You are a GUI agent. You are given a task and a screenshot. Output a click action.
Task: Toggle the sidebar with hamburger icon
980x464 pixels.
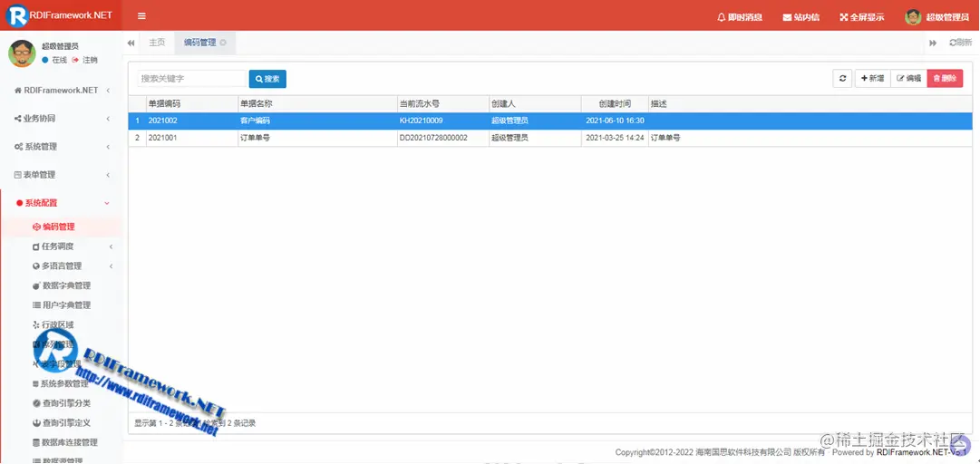pyautogui.click(x=141, y=16)
